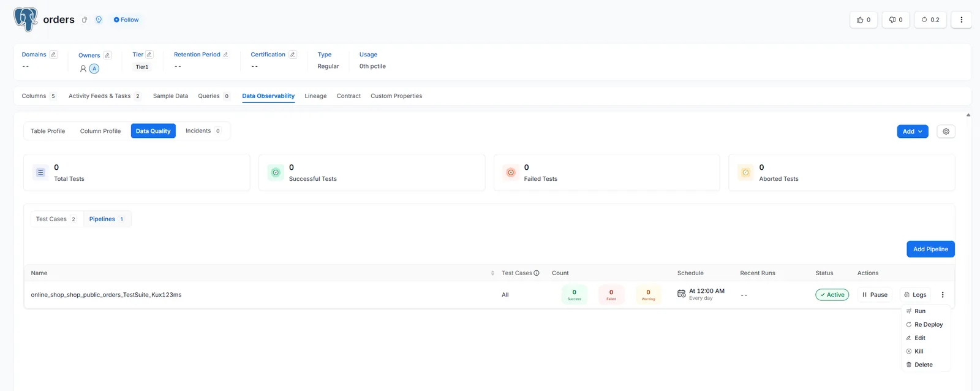This screenshot has height=391, width=980.
Task: Switch to the Sample Data tab
Action: [170, 96]
